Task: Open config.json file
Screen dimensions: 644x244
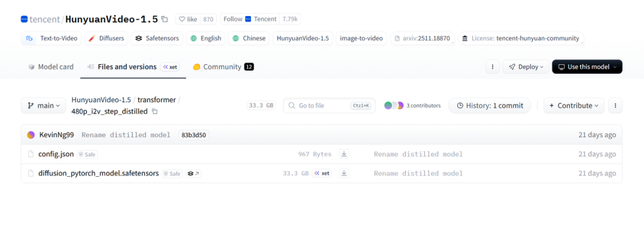Action: [x=56, y=154]
